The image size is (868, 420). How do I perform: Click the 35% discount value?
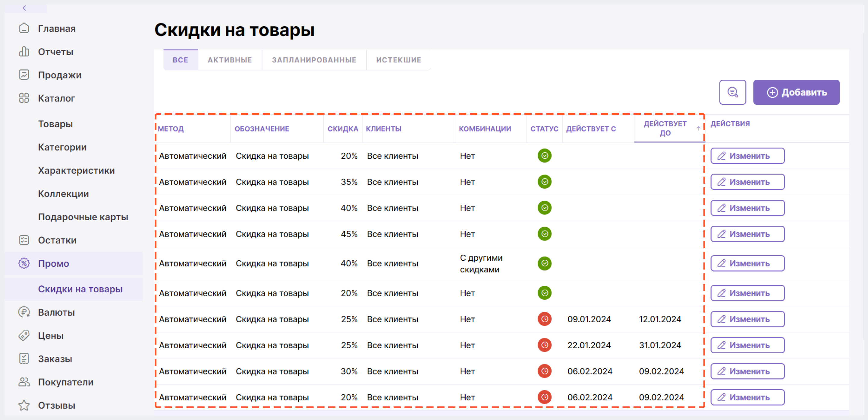coord(349,182)
